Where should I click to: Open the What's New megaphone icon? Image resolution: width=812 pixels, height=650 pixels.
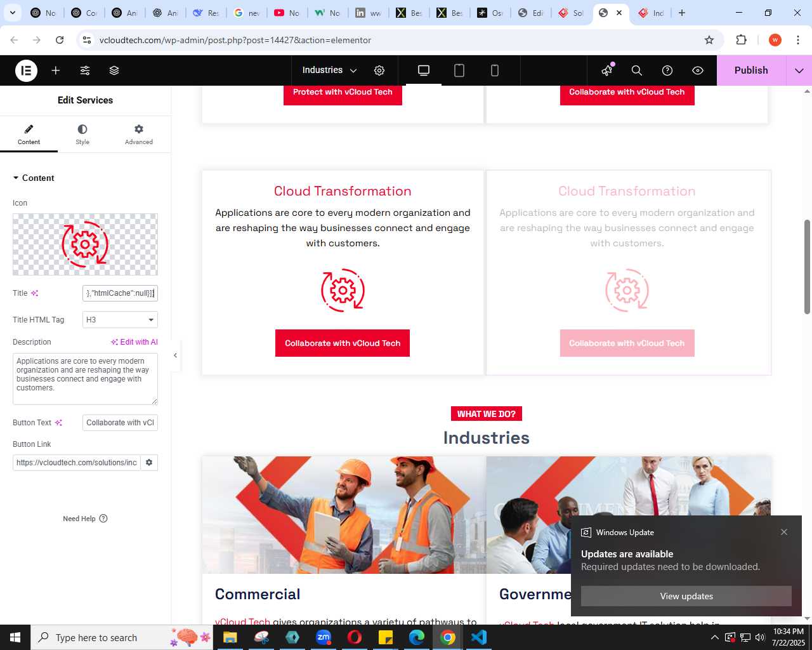tap(607, 70)
